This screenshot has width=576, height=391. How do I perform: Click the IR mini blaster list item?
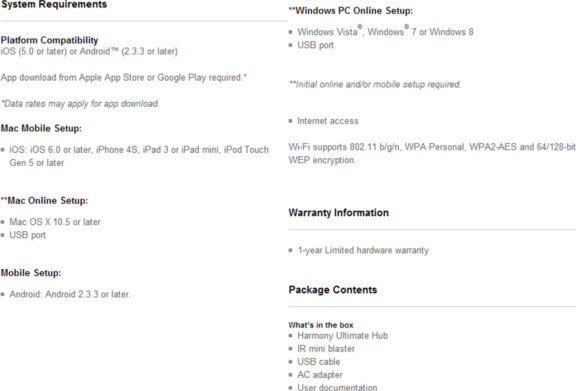click(326, 349)
